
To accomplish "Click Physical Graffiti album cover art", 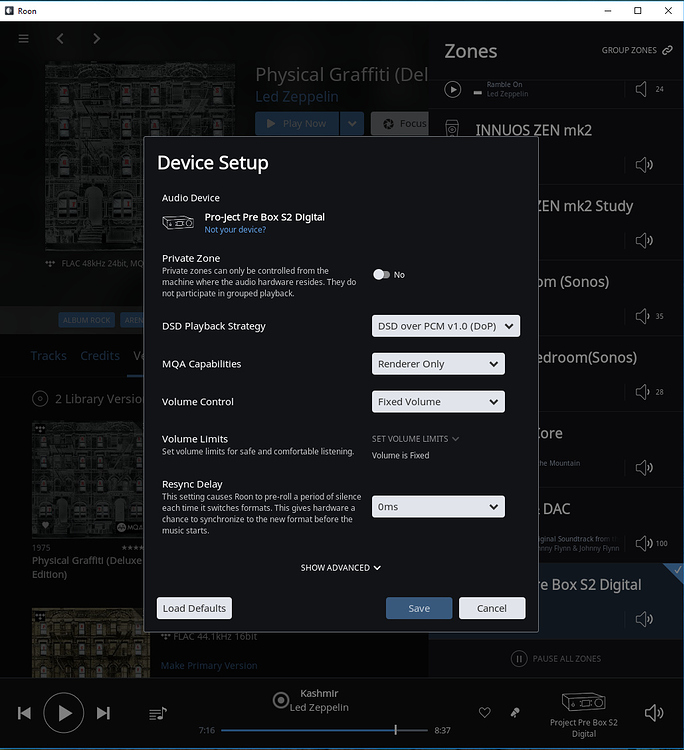I will (140, 156).
